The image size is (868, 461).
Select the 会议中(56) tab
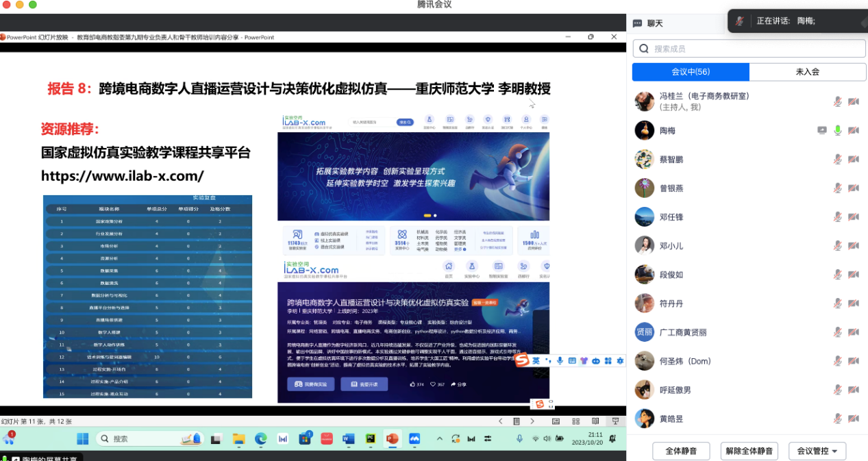690,72
